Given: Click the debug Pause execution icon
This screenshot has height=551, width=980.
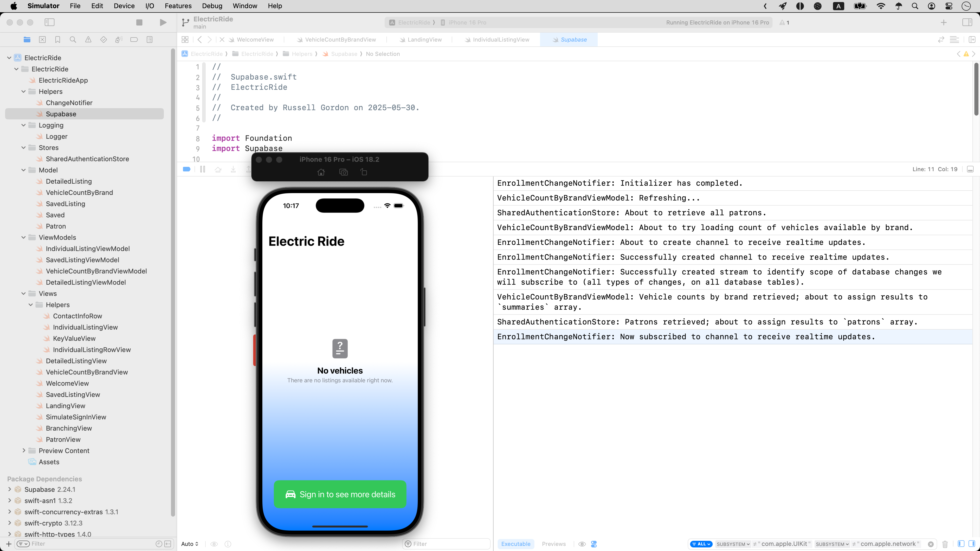Looking at the screenshot, I should [202, 169].
